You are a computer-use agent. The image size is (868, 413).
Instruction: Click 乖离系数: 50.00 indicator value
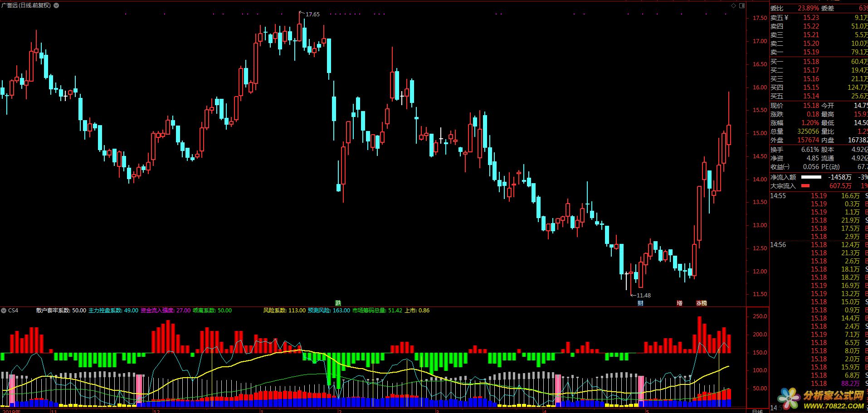[212, 311]
